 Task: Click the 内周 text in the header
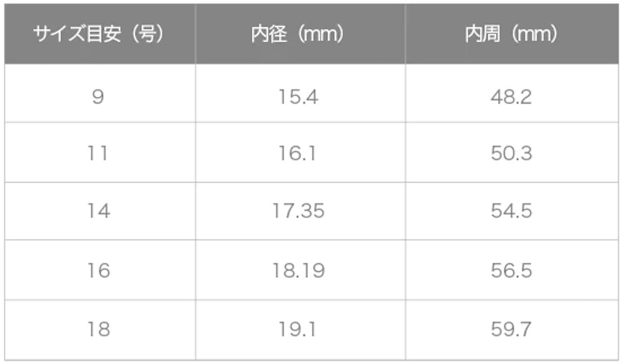(x=482, y=34)
